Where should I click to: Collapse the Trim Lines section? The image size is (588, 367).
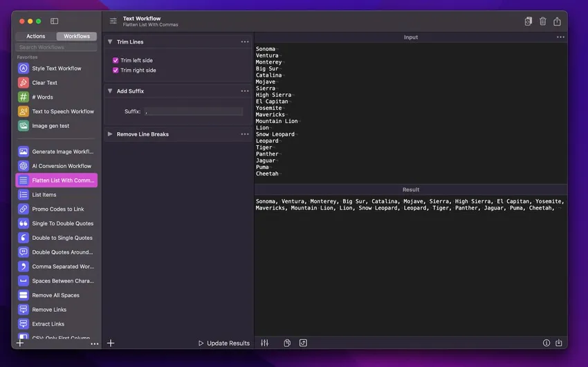click(110, 42)
